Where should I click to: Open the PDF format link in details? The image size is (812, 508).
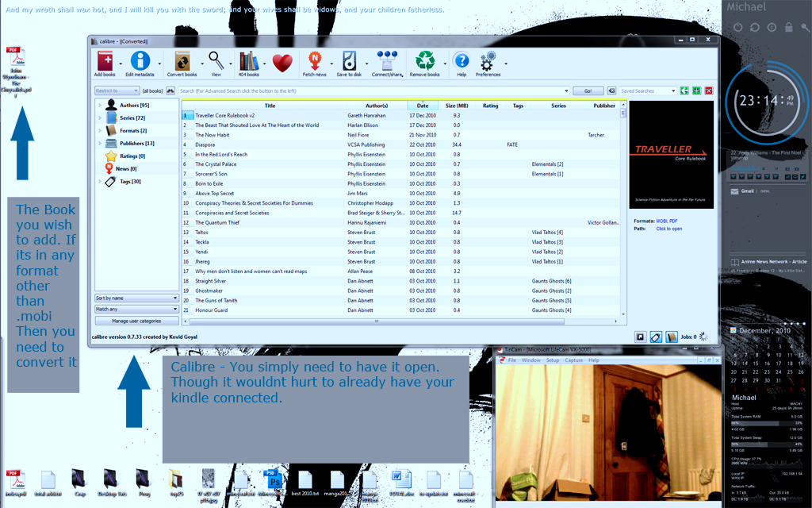(673, 221)
